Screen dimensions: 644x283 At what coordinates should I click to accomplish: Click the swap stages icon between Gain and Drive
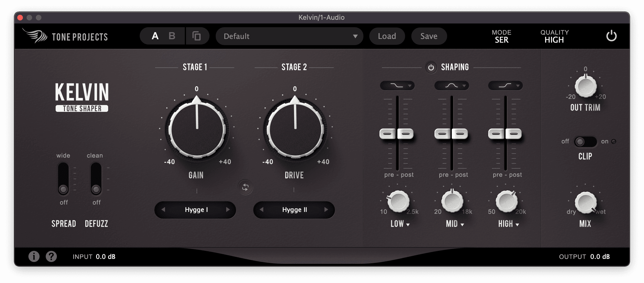(x=245, y=188)
